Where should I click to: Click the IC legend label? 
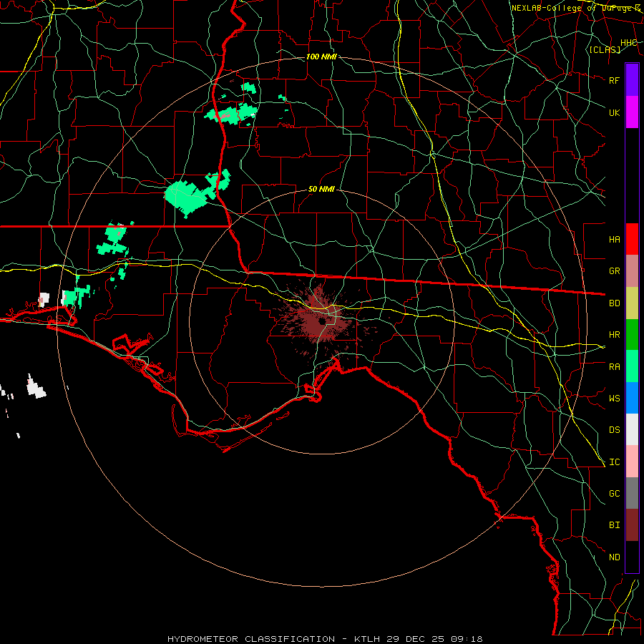coord(614,462)
